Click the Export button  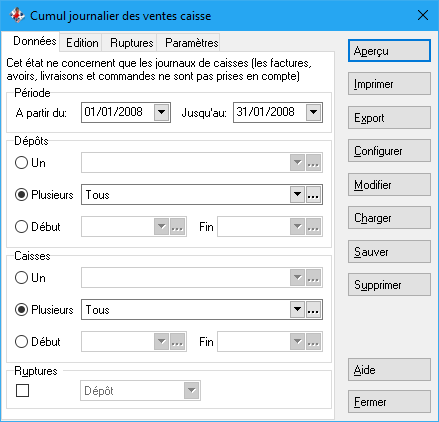389,117
